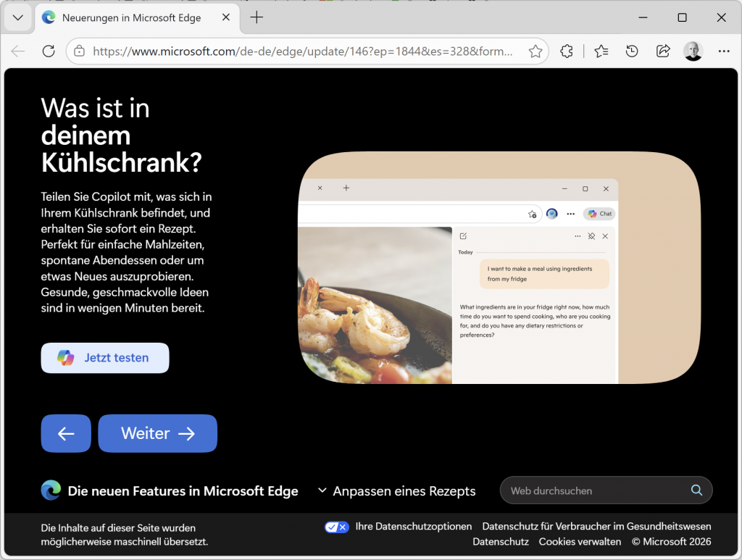Go to previous slide with left arrow
Screen dimensions: 742x560
coord(66,433)
